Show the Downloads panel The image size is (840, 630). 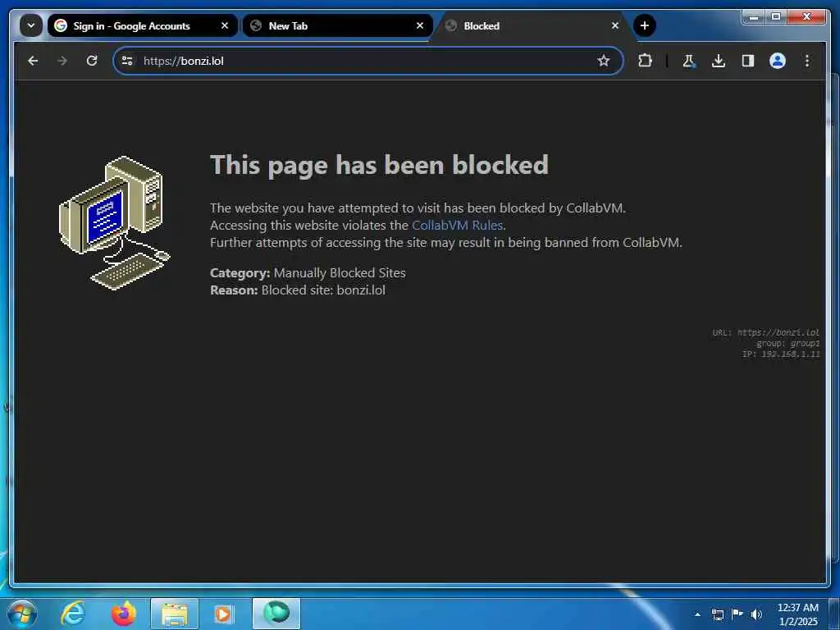pyautogui.click(x=719, y=61)
